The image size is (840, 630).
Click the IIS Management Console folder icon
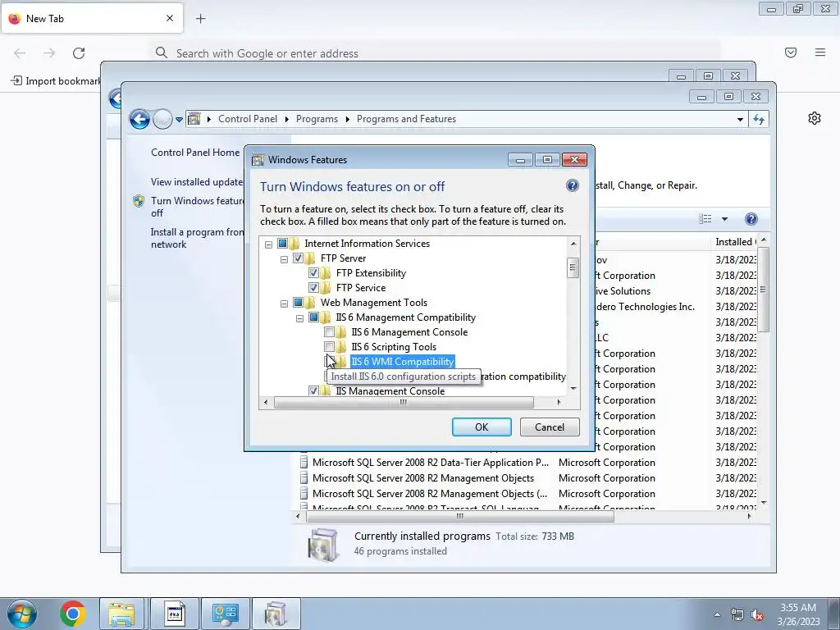[x=325, y=391]
